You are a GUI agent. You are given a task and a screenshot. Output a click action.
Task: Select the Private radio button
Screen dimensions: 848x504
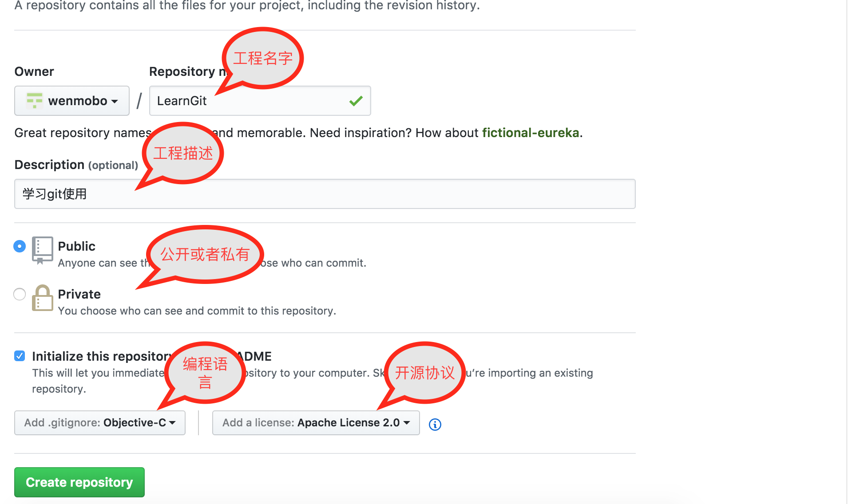point(20,294)
